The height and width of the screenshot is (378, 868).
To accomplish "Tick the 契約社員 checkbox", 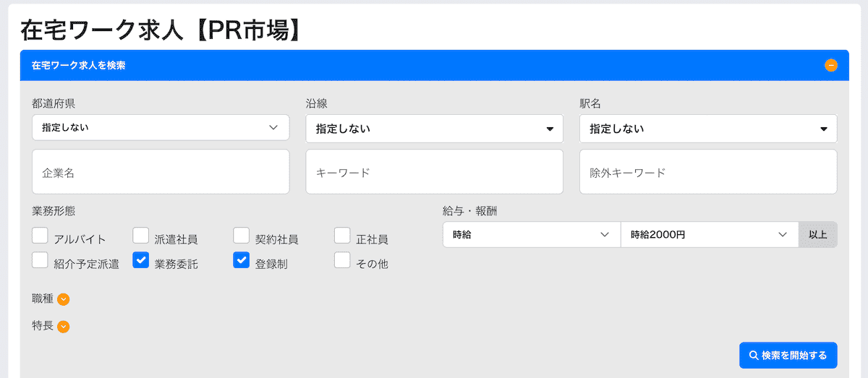I will (242, 236).
